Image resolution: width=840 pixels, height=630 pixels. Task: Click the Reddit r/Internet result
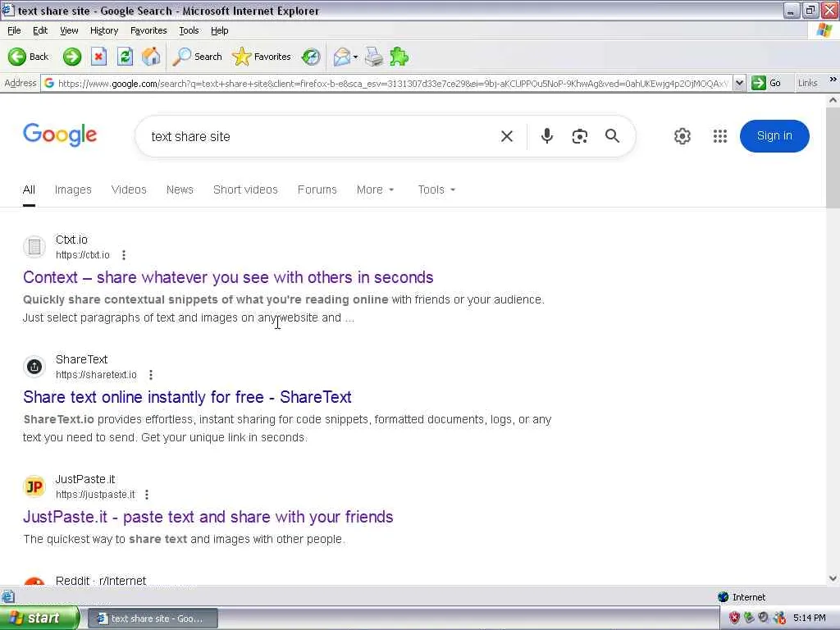point(101,581)
